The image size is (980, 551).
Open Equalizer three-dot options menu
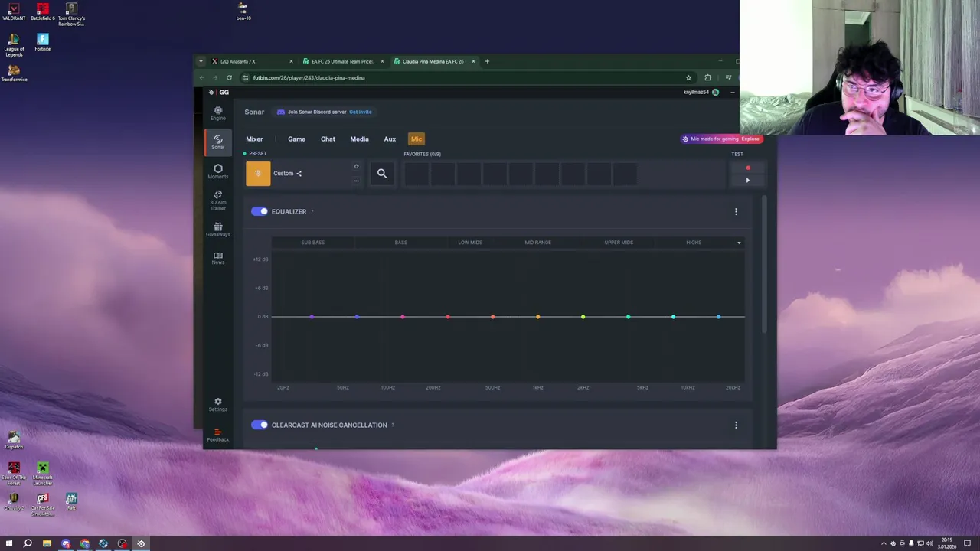pos(736,212)
